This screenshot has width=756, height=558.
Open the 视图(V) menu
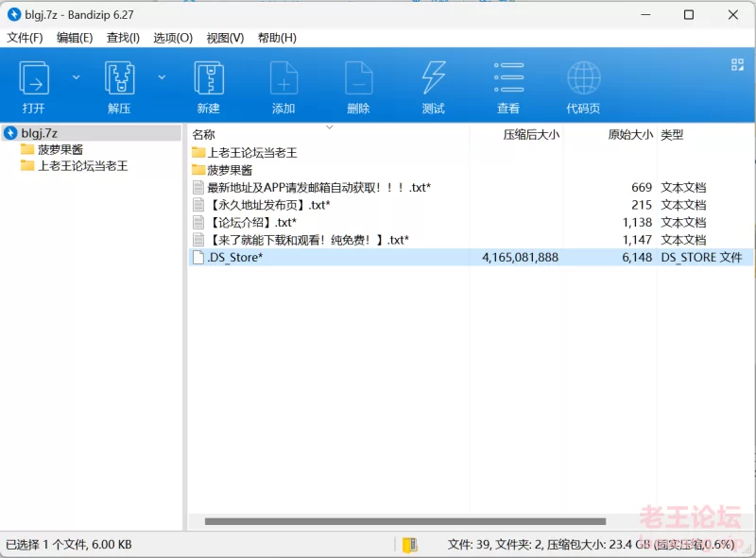(x=225, y=38)
